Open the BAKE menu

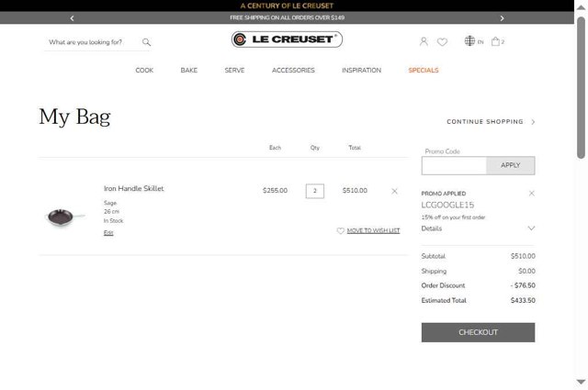[189, 70]
